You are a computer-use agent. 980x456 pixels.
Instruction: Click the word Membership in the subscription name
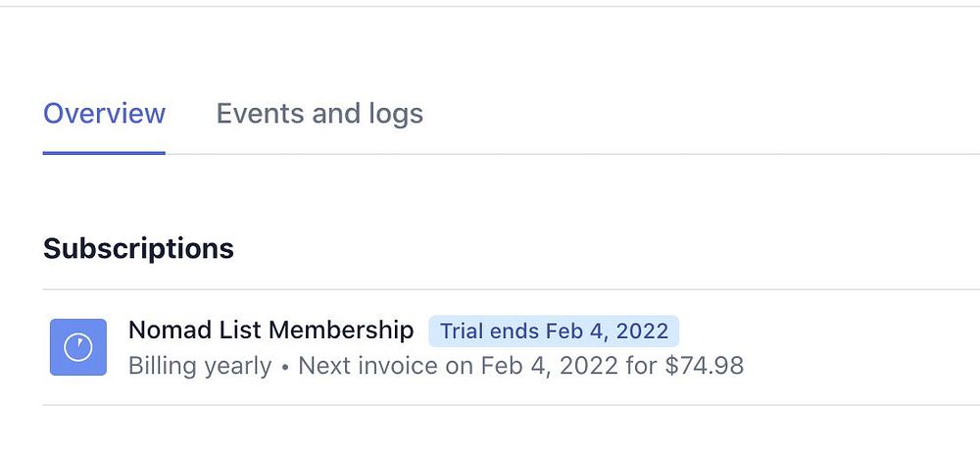pos(340,330)
